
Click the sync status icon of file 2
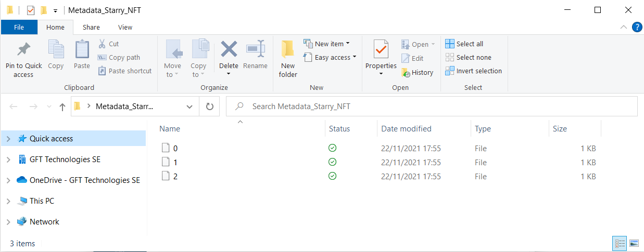click(x=333, y=176)
